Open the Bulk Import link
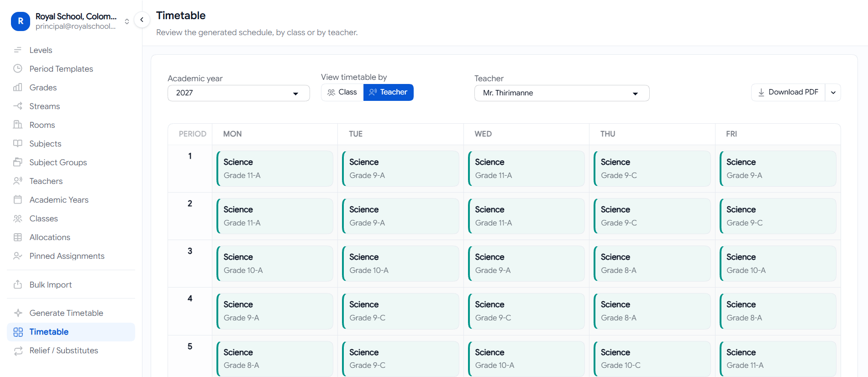Viewport: 868px width, 377px height. click(71, 284)
